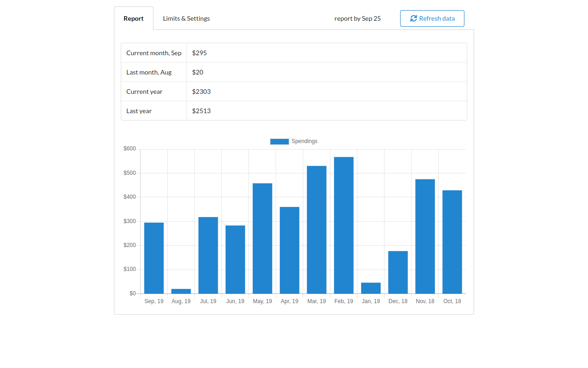Image resolution: width=588 pixels, height=368 pixels.
Task: Click the Last year $2513 value
Action: point(201,111)
